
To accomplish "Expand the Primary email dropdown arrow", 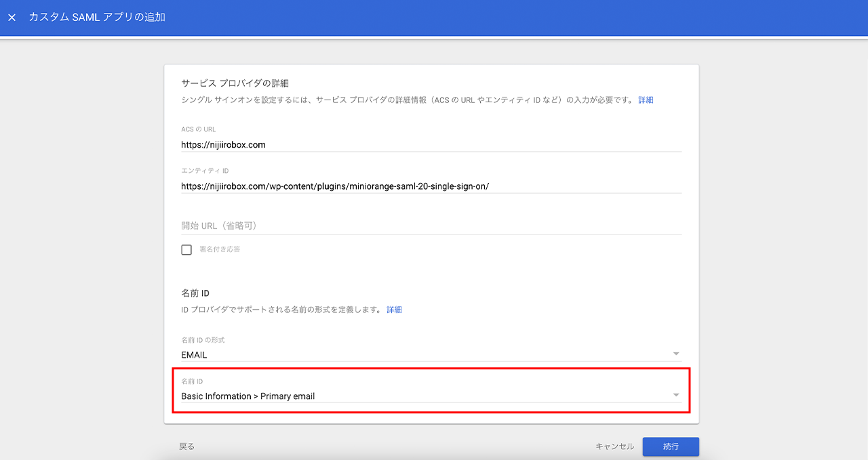I will click(675, 396).
